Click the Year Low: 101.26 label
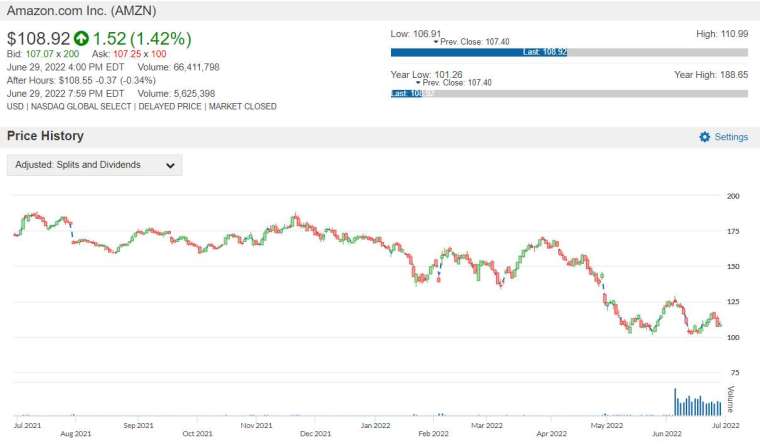Screen dimensions: 760x445 (427, 74)
